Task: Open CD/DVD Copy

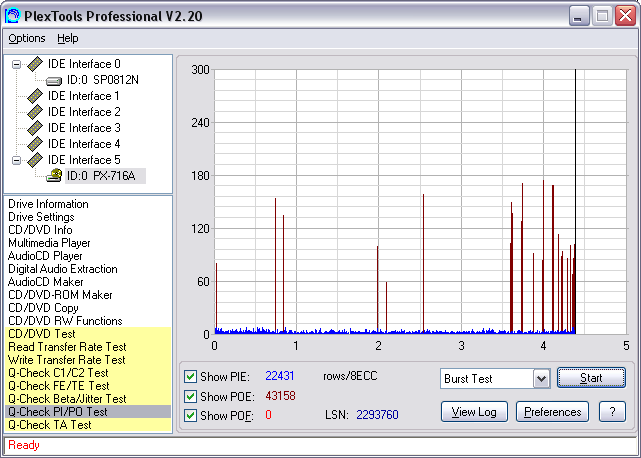Action: tap(43, 308)
